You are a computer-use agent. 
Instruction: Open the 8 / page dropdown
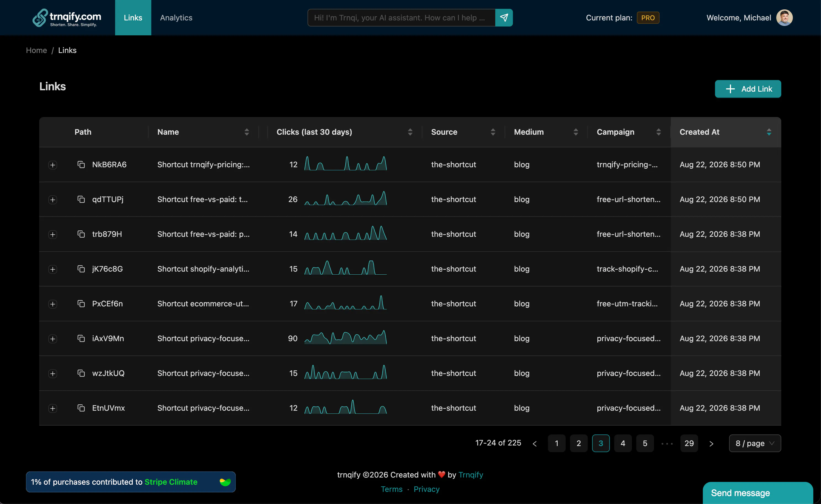tap(755, 444)
